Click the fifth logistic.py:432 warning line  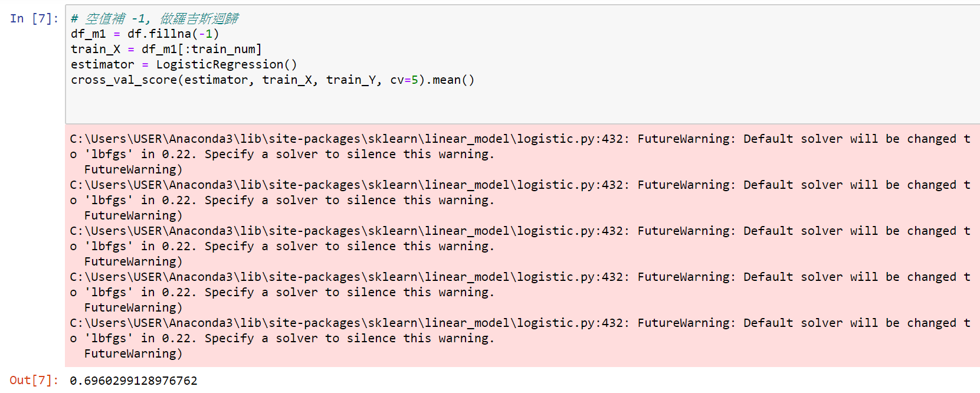520,323
